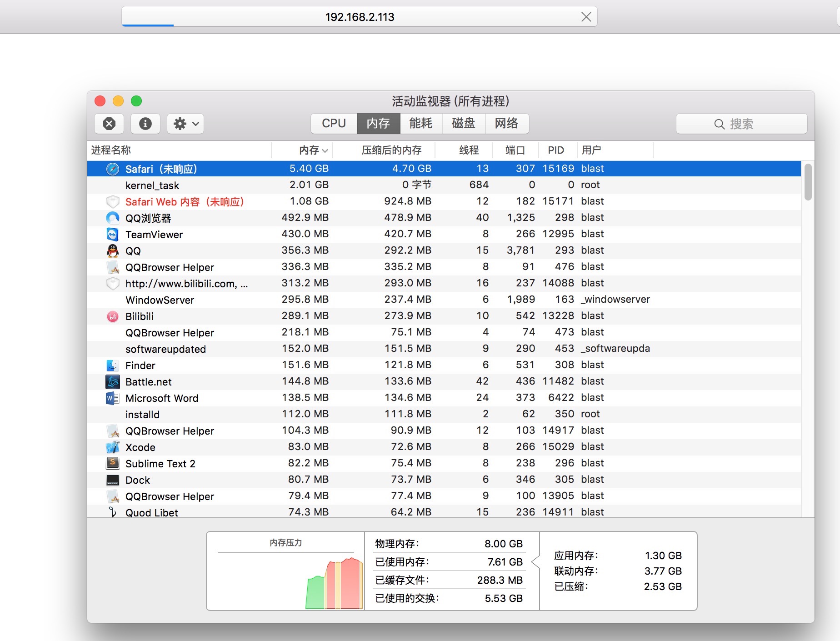
Task: Click the process list vertical scrollbar
Action: (x=808, y=182)
